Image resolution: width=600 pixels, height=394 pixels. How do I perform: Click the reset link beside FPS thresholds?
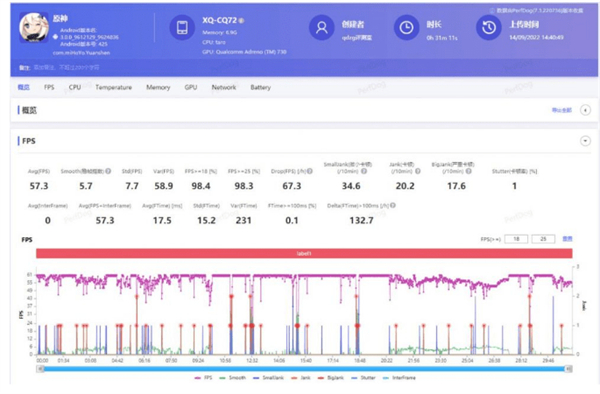tap(567, 239)
